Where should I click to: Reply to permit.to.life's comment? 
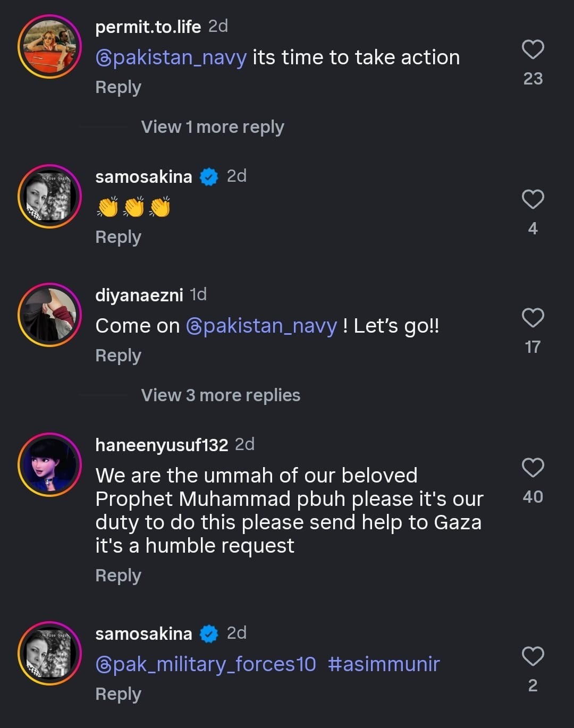118,87
